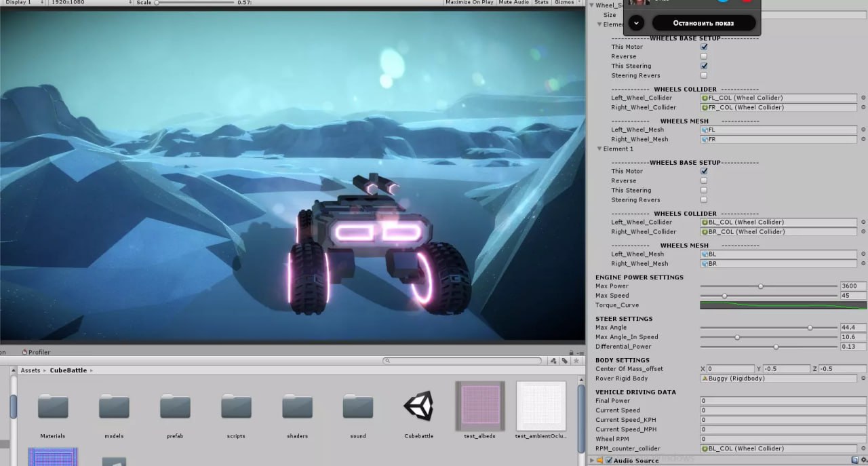Enable This Steering checkbox under Element 1
The height and width of the screenshot is (466, 868).
pos(704,191)
